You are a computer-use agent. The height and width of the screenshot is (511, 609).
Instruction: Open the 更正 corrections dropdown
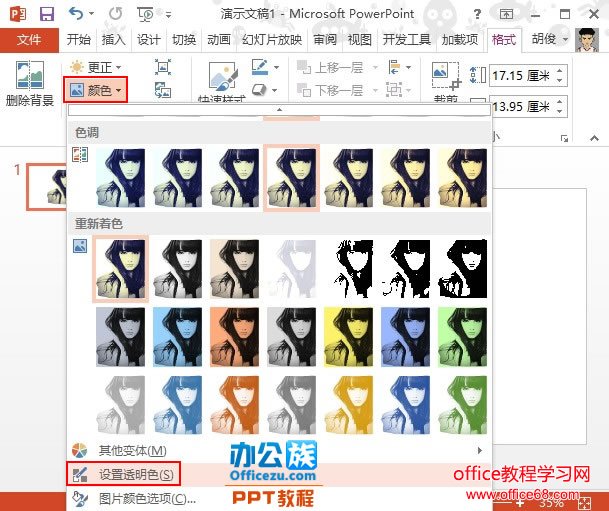pyautogui.click(x=96, y=67)
